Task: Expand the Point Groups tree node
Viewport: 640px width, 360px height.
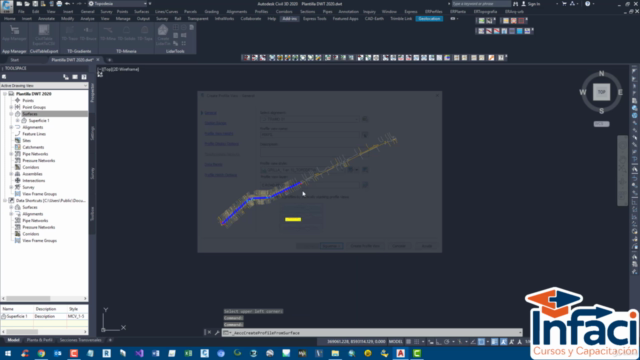Action: pos(11,107)
